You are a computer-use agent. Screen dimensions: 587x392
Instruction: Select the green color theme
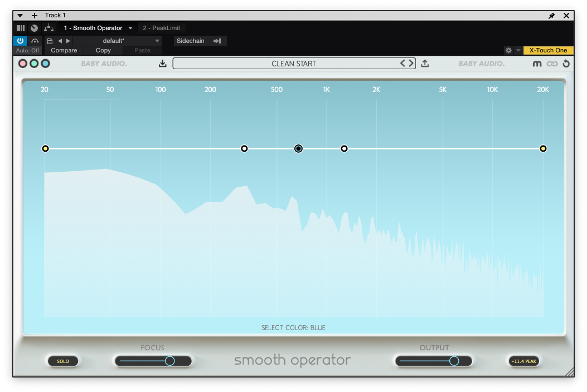pyautogui.click(x=34, y=64)
